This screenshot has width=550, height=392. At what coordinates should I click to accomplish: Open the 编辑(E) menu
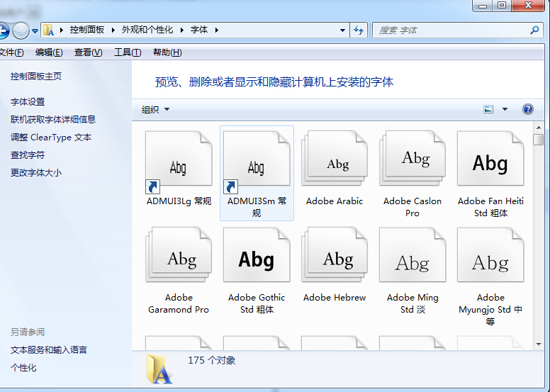click(x=49, y=52)
